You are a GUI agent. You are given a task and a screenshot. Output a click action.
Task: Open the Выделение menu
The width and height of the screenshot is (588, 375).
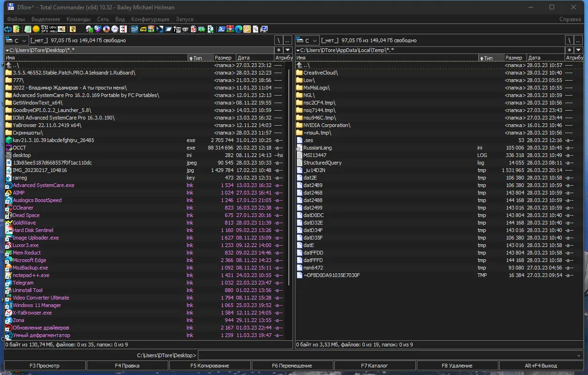[x=45, y=19]
